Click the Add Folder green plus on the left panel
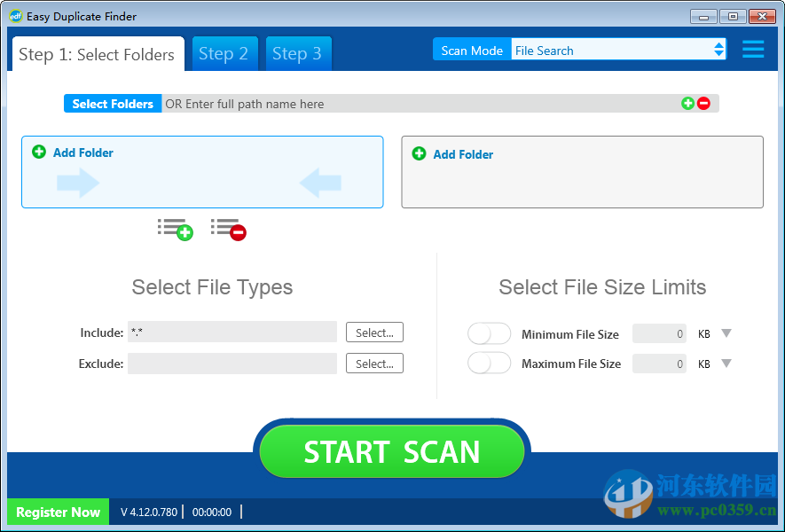This screenshot has height=532, width=785. coord(39,153)
